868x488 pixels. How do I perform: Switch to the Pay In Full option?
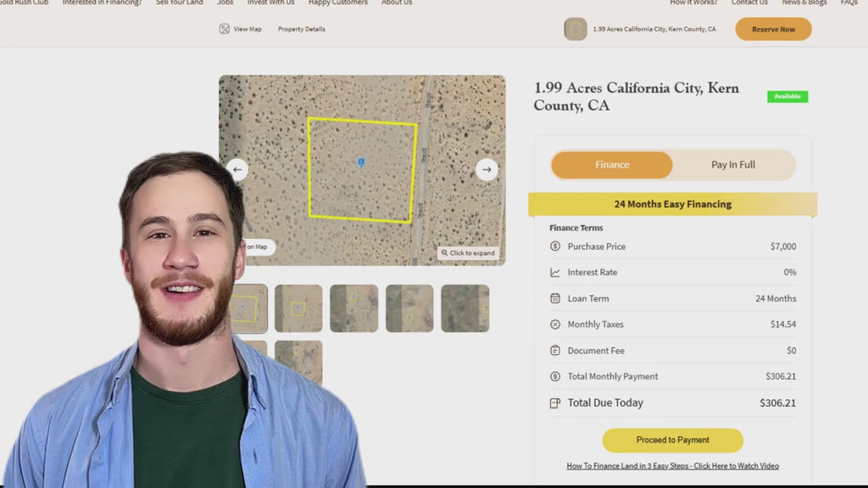pos(733,165)
